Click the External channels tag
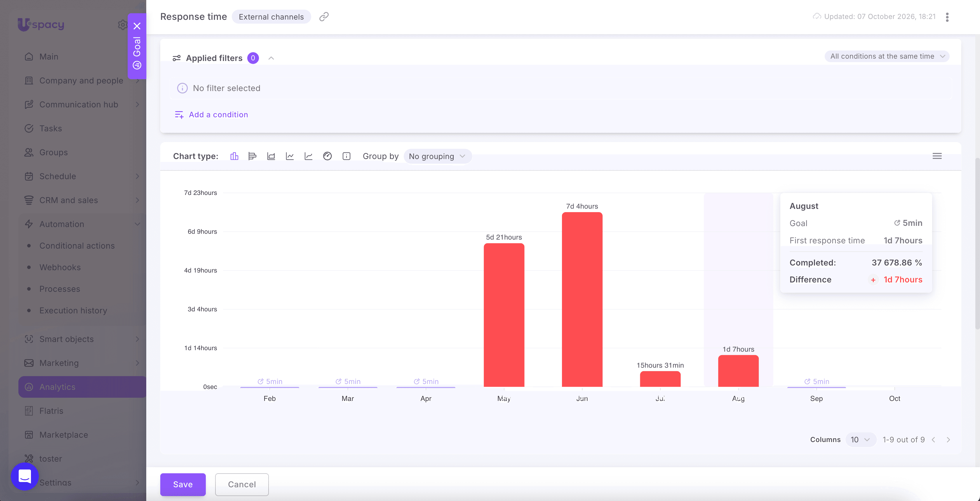Viewport: 980px width, 501px height. (x=271, y=17)
